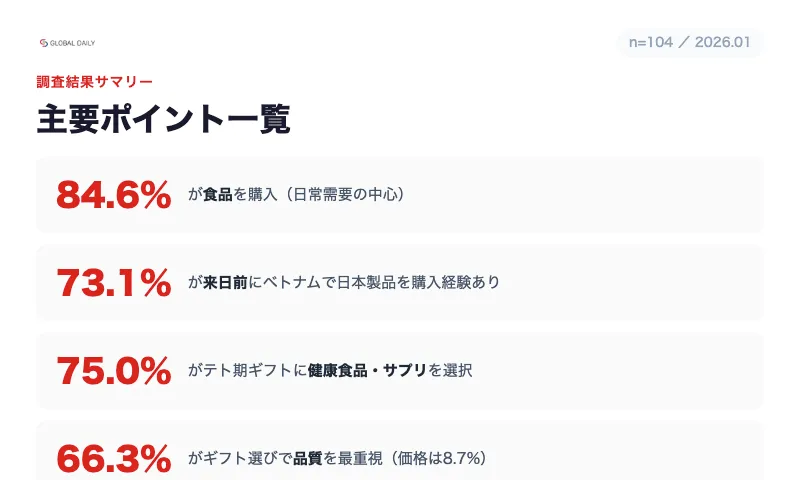This screenshot has width=800, height=480.
Task: Click the Global Daily logo icon
Action: [x=43, y=43]
